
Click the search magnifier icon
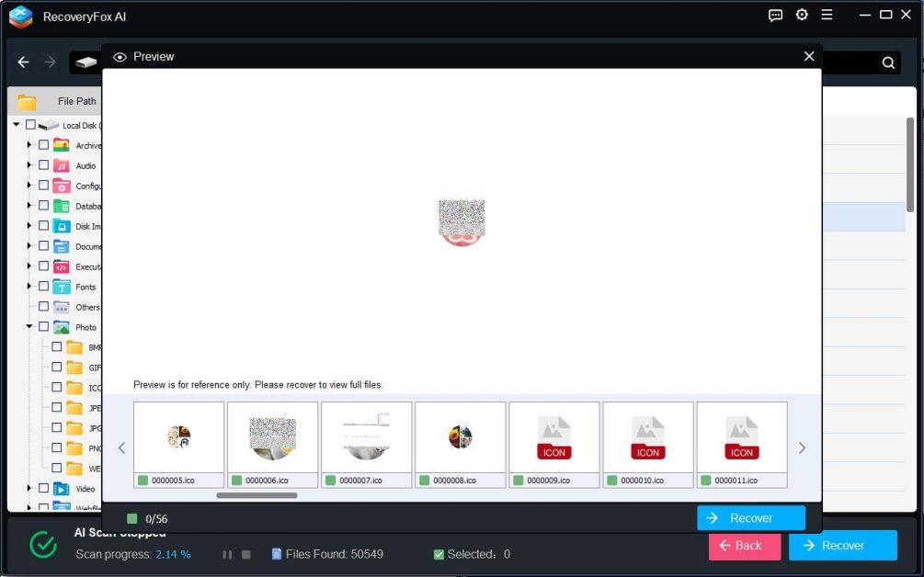tap(888, 62)
